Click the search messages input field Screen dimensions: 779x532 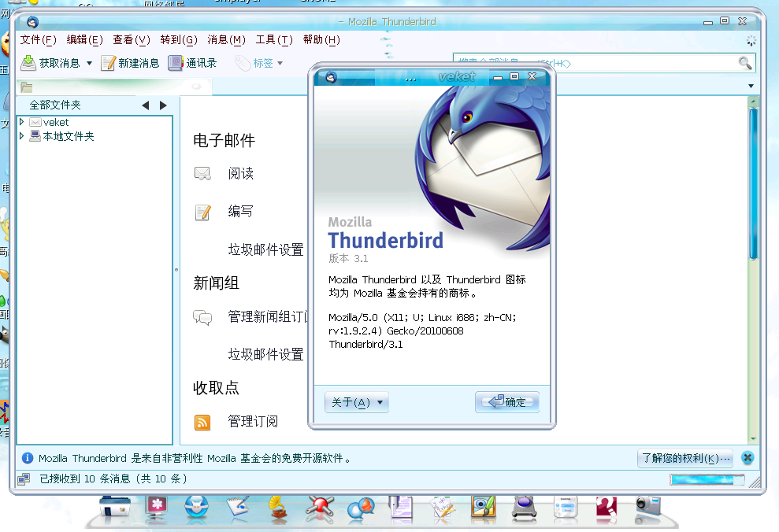(595, 63)
